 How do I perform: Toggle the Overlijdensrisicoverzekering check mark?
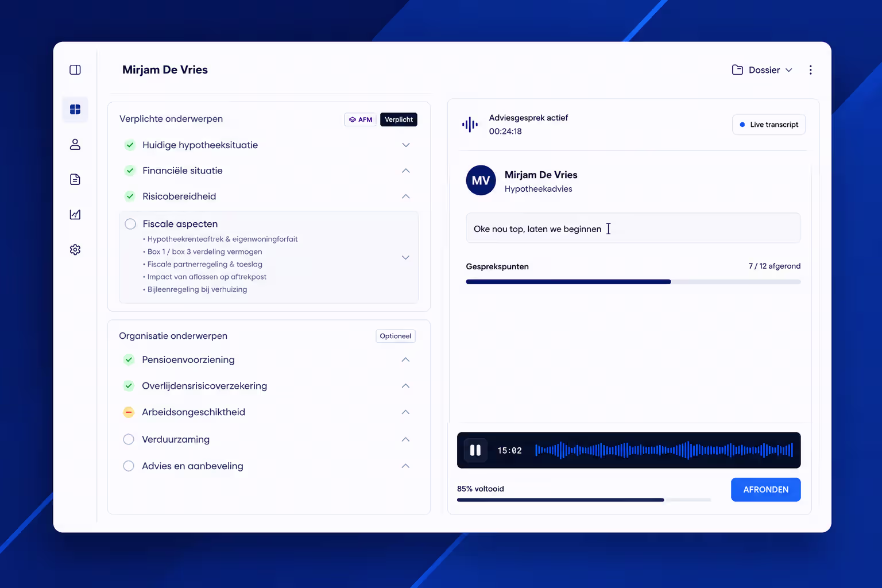pos(129,386)
